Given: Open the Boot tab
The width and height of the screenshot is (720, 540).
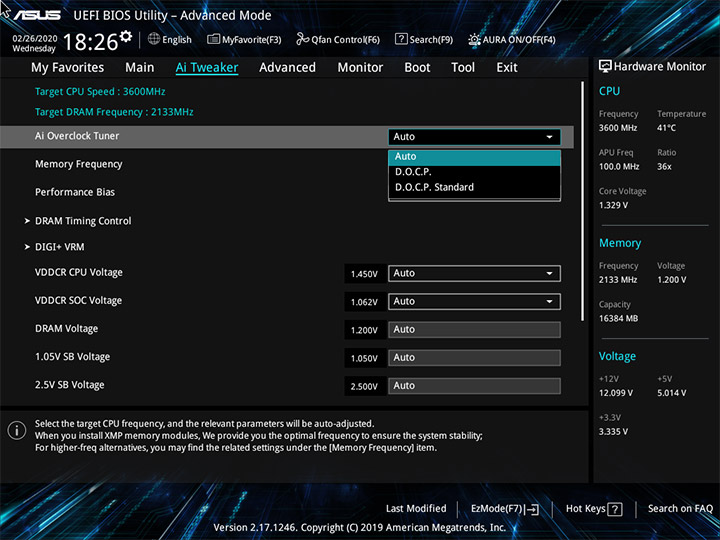Looking at the screenshot, I should 417,68.
